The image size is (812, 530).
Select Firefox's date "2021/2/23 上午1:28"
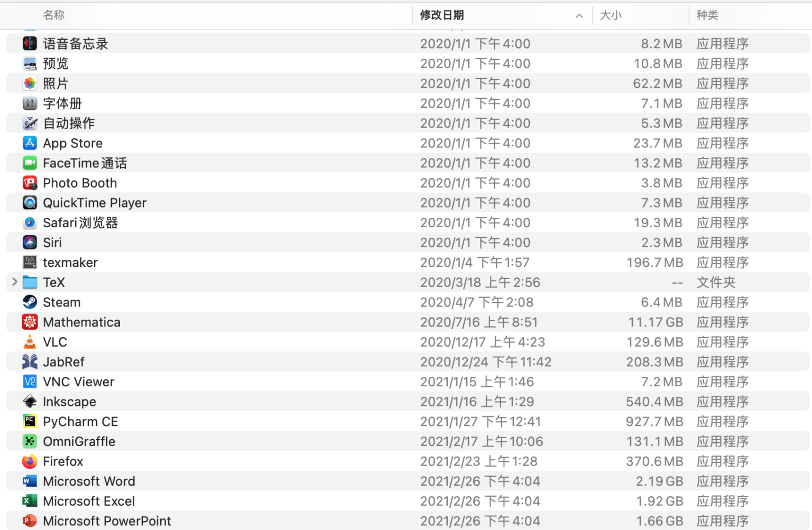(478, 461)
